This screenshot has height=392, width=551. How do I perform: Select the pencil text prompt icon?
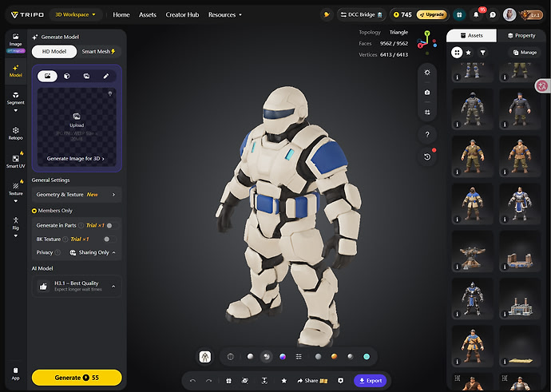click(105, 76)
